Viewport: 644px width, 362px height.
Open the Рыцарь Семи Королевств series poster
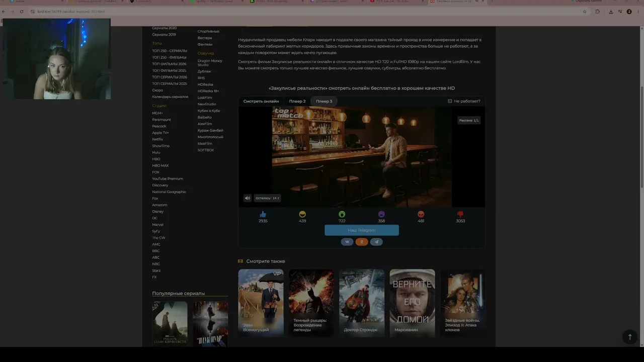(170, 323)
